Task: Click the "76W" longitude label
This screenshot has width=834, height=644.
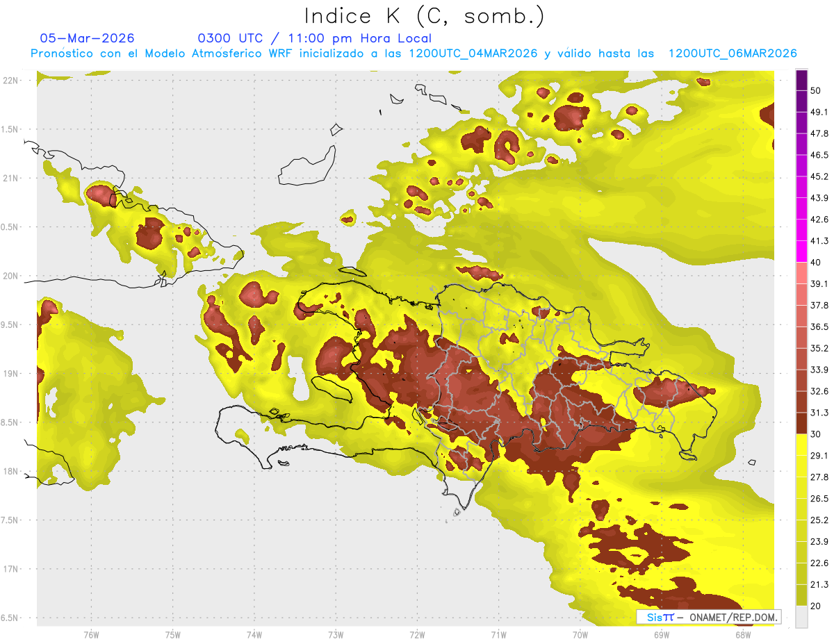Action: pos(91,635)
